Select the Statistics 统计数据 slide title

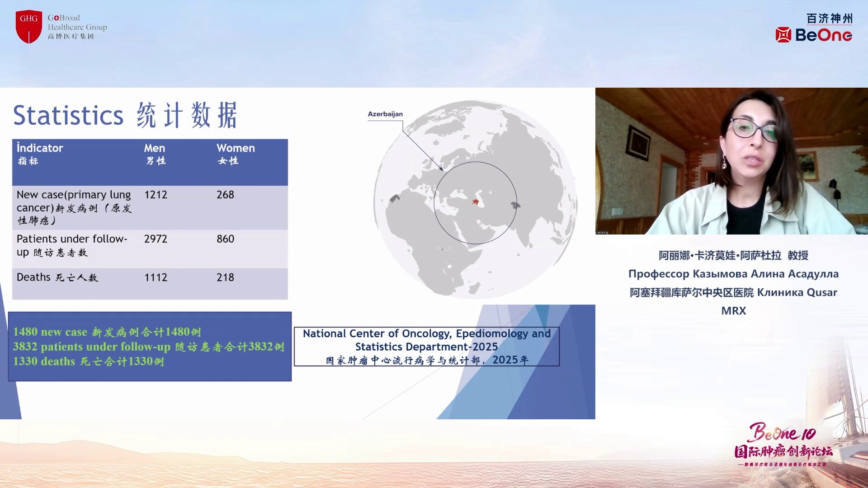click(x=125, y=115)
